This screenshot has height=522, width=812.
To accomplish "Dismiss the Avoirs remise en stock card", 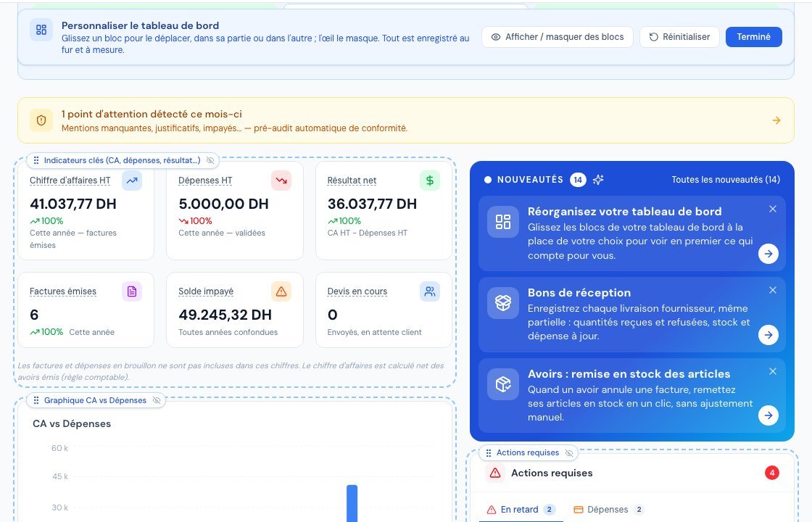I will tap(773, 371).
